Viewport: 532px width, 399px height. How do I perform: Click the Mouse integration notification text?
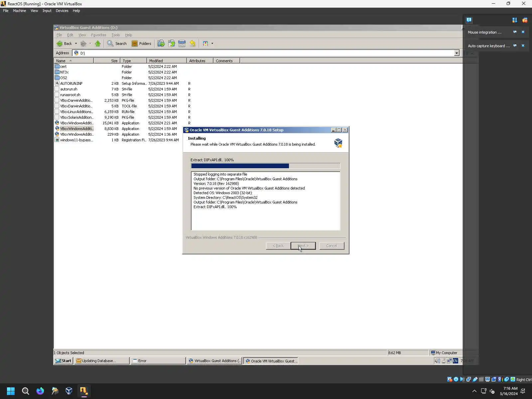(484, 32)
